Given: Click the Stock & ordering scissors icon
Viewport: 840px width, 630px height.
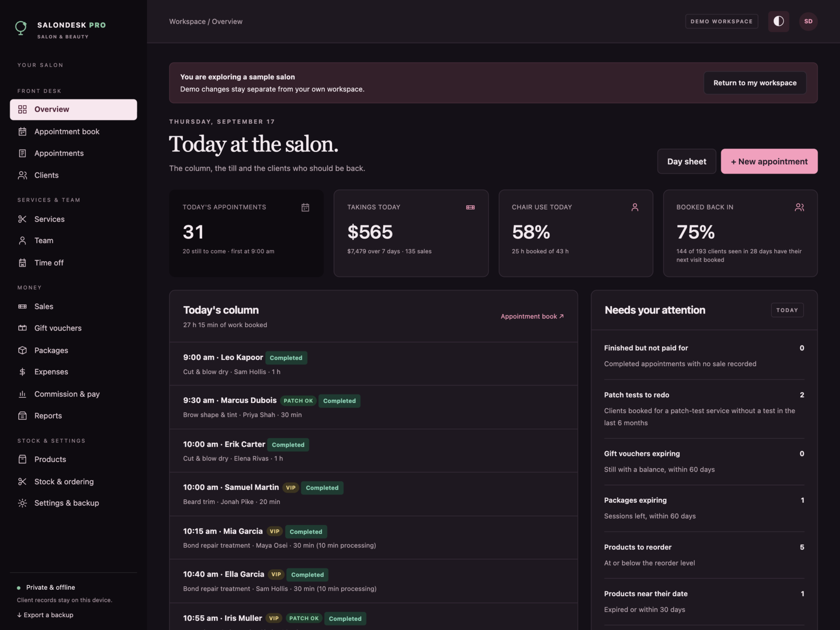Looking at the screenshot, I should point(22,481).
